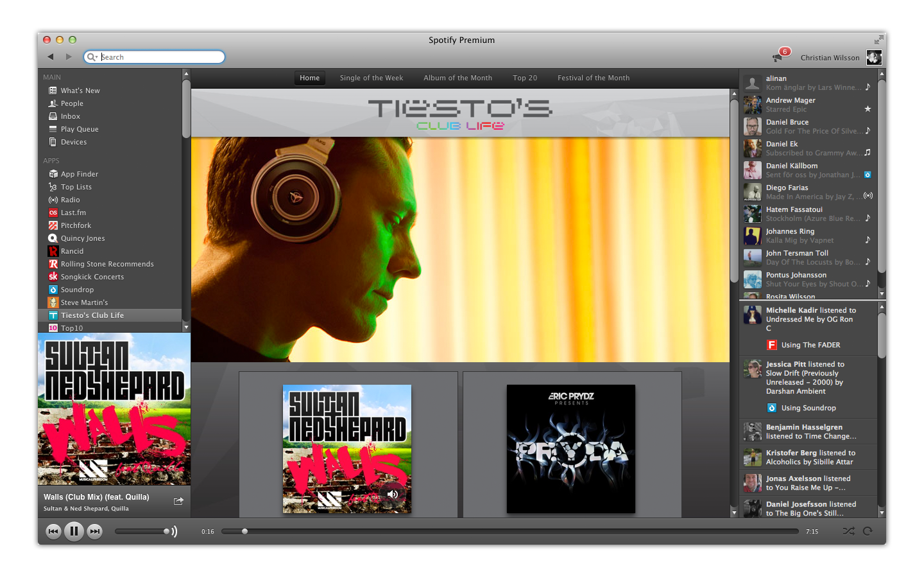
Task: Open Andrew Mager in friends list
Action: [809, 105]
